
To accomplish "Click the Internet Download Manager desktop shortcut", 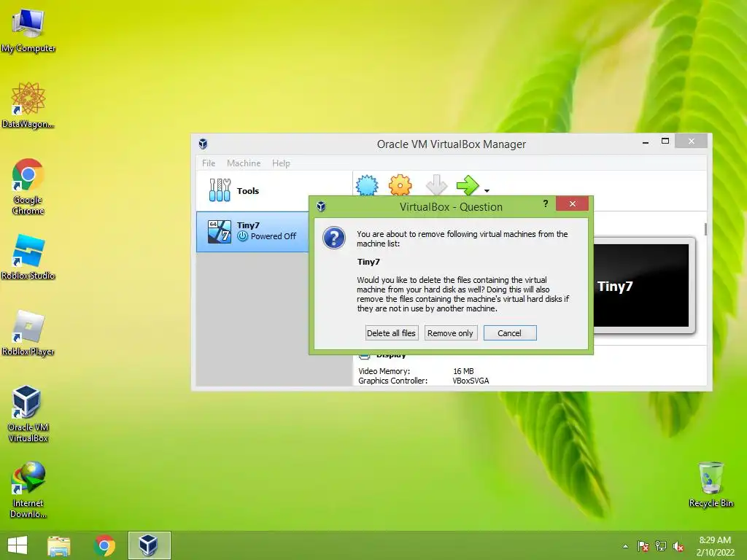I will click(28, 490).
